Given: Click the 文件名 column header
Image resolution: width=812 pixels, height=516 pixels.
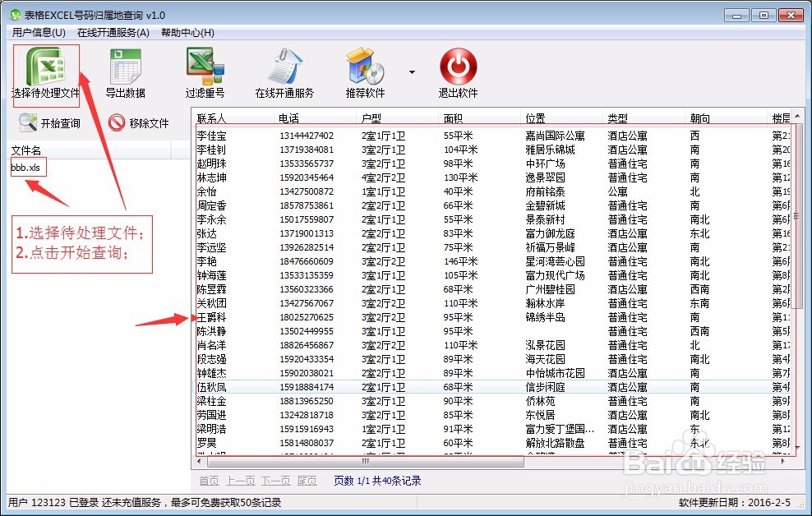Looking at the screenshot, I should coord(90,150).
